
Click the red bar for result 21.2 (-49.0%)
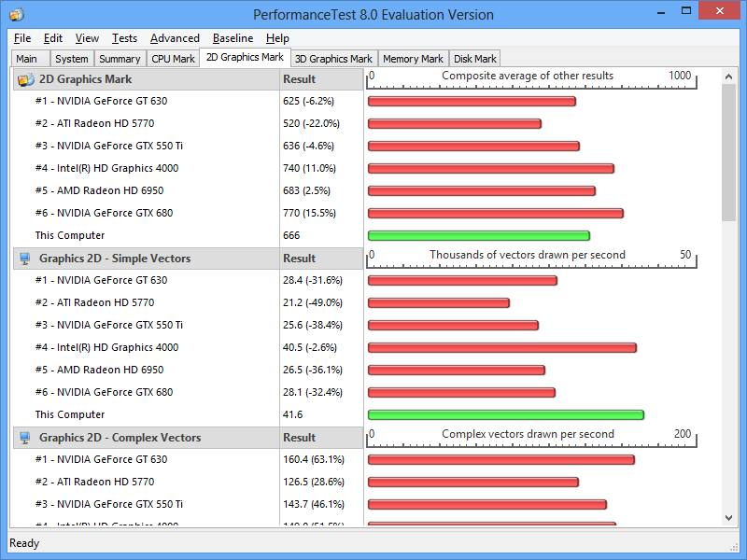pyautogui.click(x=439, y=302)
